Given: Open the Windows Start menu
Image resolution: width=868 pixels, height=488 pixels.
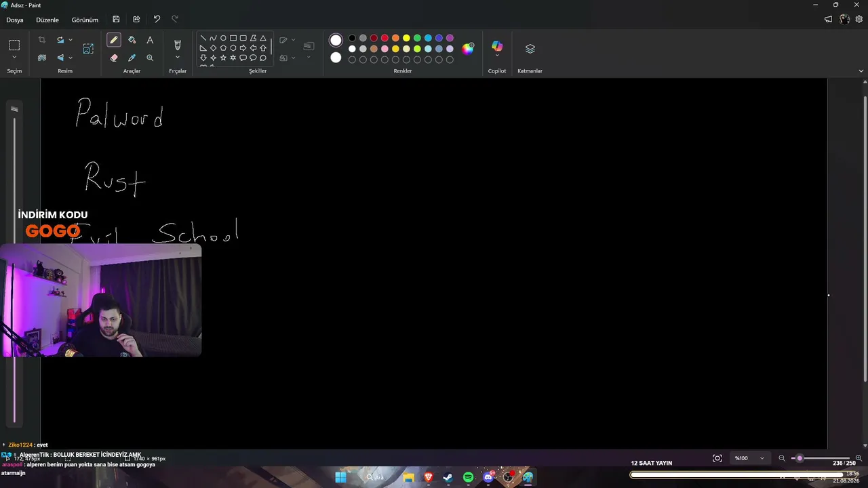Looking at the screenshot, I should 340,477.
